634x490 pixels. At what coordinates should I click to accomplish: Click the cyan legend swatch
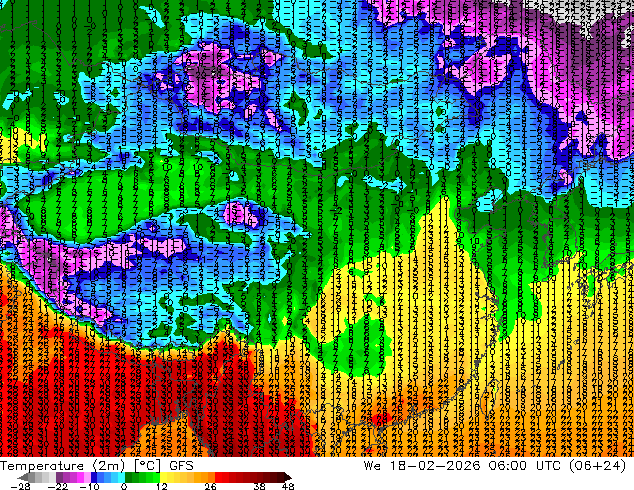pyautogui.click(x=121, y=477)
